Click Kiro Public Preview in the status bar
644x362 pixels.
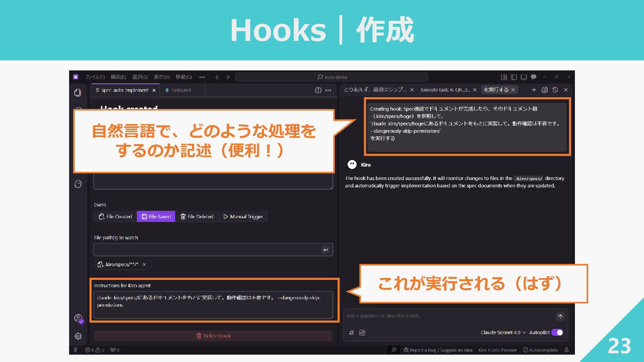pyautogui.click(x=497, y=350)
